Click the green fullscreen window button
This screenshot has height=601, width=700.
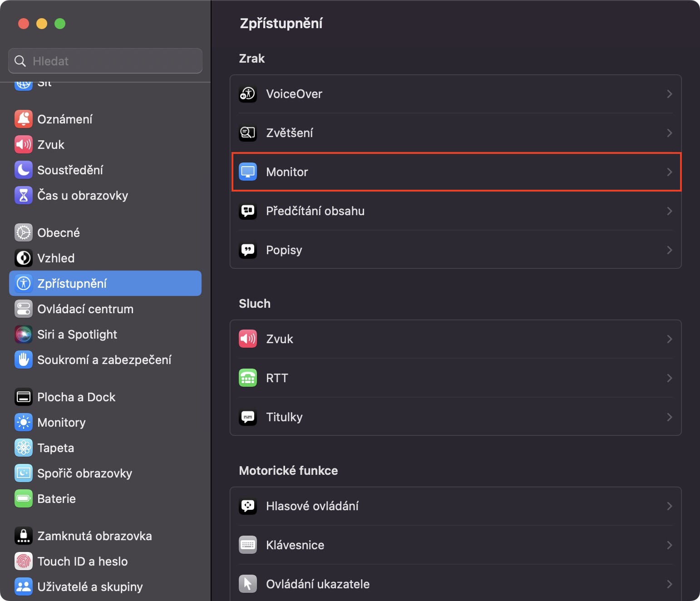coord(60,24)
